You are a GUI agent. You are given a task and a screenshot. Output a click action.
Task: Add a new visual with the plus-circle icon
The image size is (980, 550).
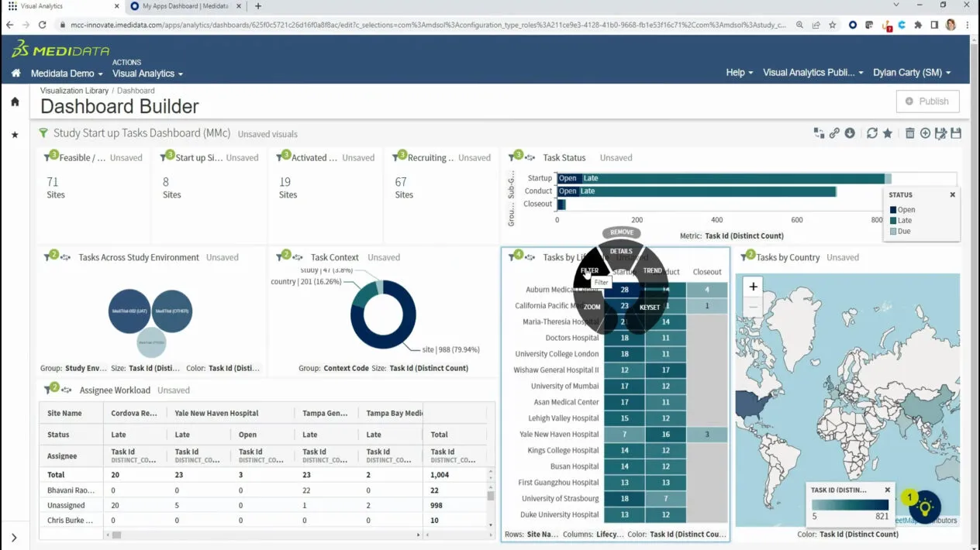(x=925, y=132)
